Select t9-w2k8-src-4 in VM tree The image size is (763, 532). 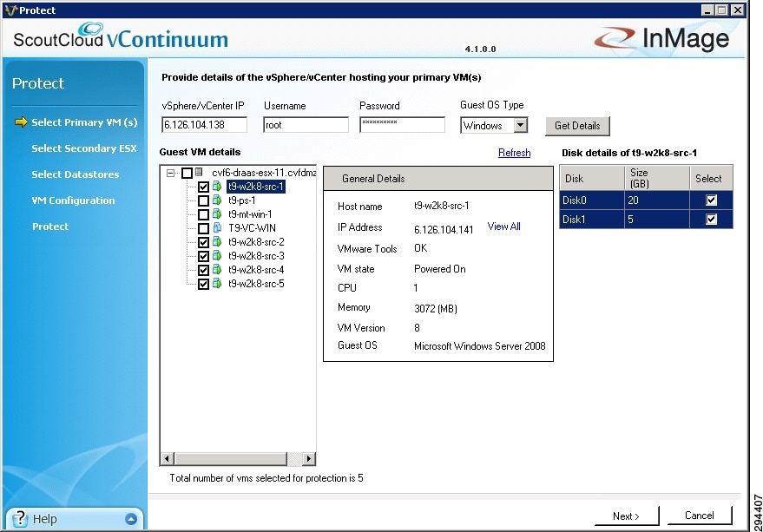pos(256,270)
